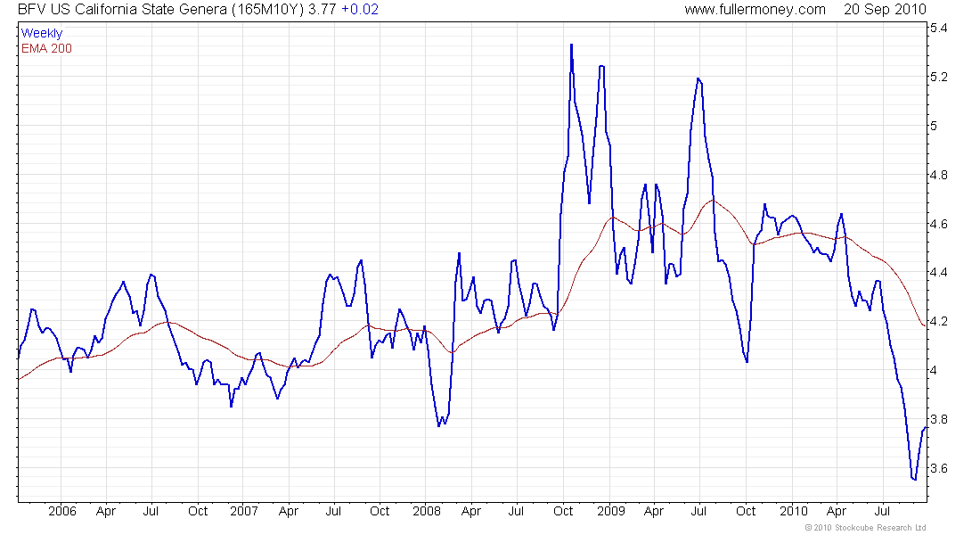Click the red EMA line's peak near July 2009
Screen dimensions: 980x535
coord(713,201)
